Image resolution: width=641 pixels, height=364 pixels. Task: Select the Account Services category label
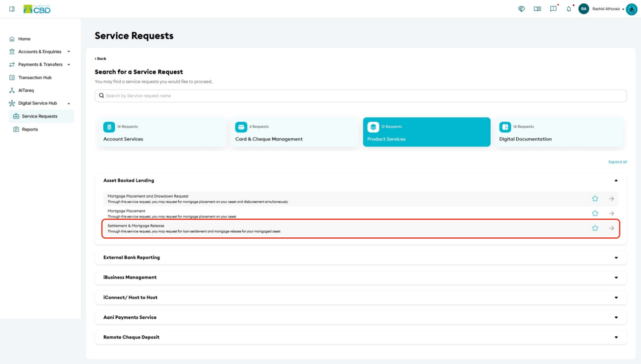point(123,139)
